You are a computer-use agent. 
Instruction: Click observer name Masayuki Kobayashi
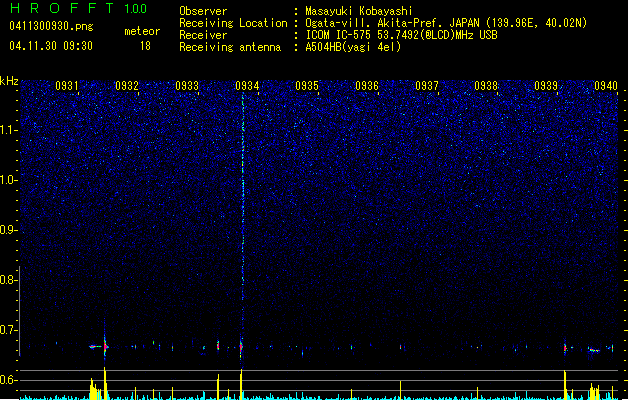[359, 11]
